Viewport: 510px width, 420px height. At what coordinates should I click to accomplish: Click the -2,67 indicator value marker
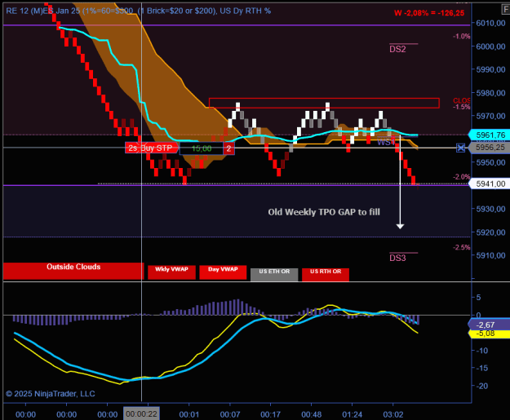[x=488, y=325]
